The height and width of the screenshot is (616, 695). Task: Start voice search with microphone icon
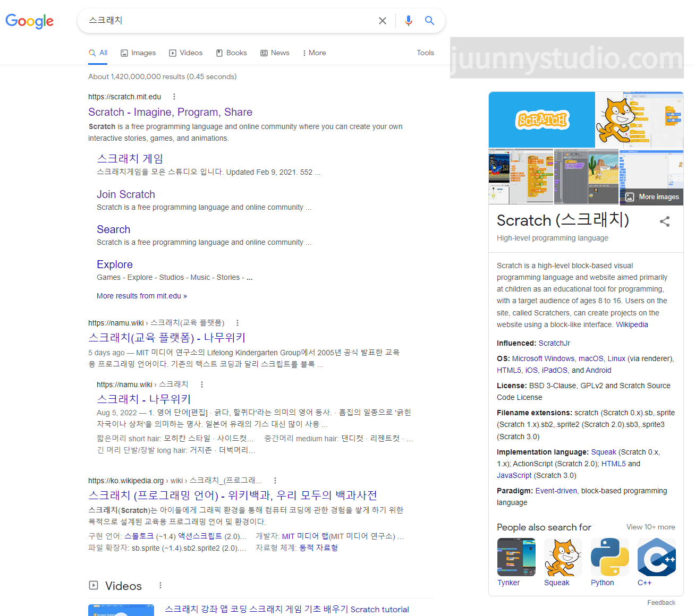click(408, 21)
